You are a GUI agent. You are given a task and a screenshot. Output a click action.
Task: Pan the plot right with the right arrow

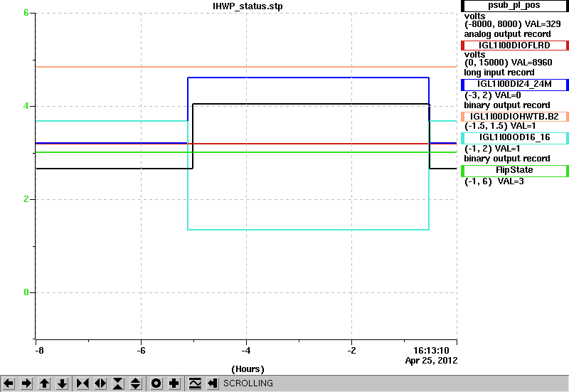26,383
